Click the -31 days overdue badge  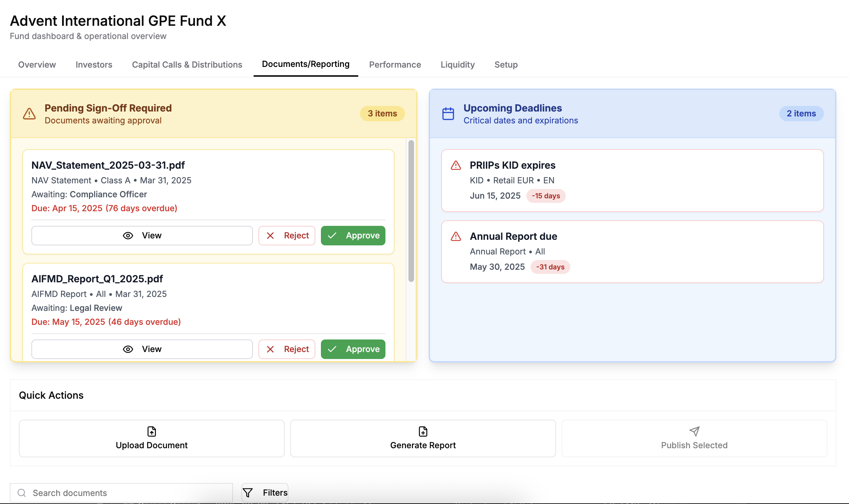(550, 267)
